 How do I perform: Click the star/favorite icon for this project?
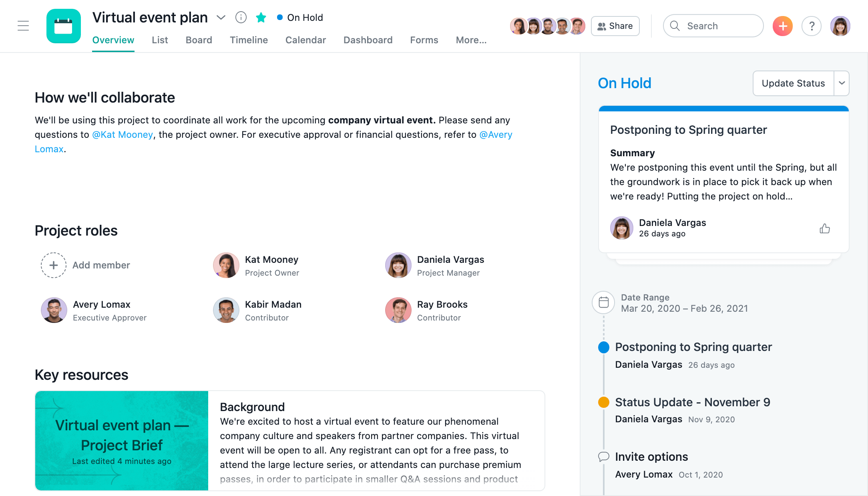[261, 18]
